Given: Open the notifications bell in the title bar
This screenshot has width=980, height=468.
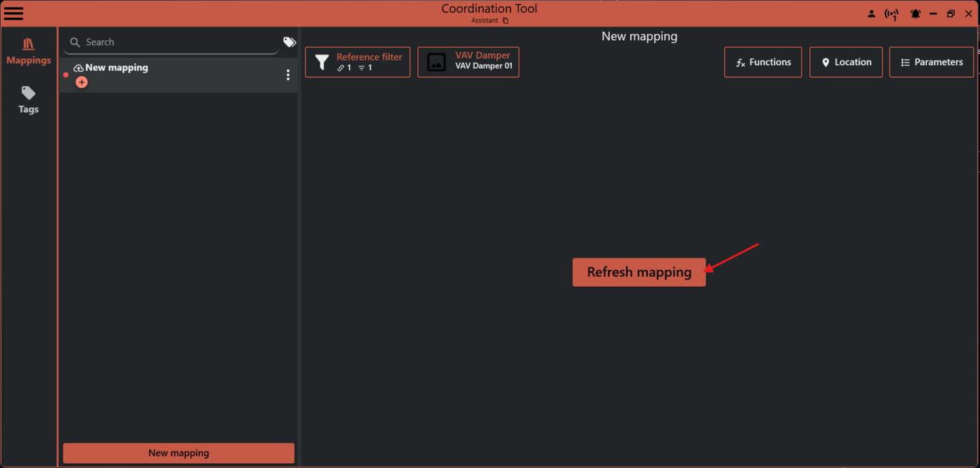Looking at the screenshot, I should point(915,13).
